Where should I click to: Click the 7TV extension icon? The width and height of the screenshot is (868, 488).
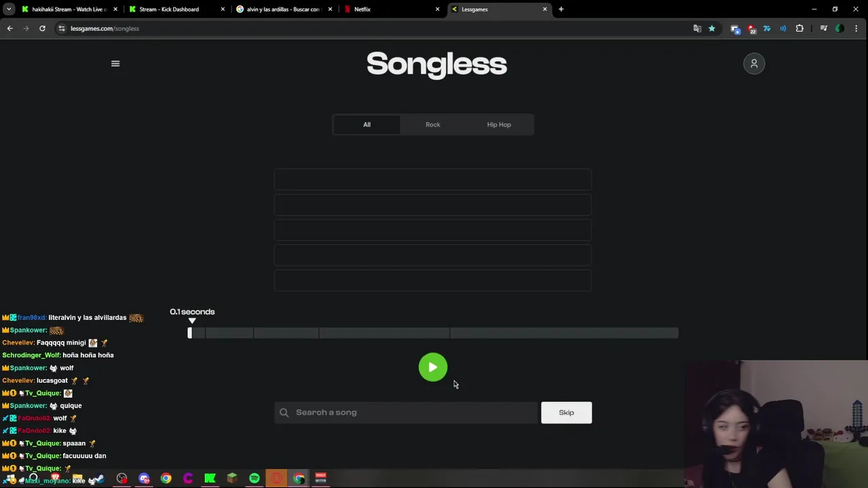click(x=767, y=28)
